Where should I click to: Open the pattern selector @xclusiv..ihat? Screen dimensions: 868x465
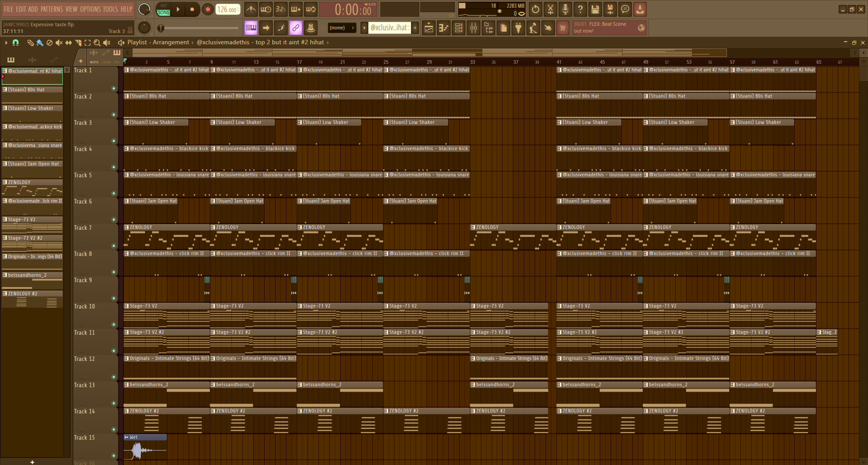click(x=389, y=28)
